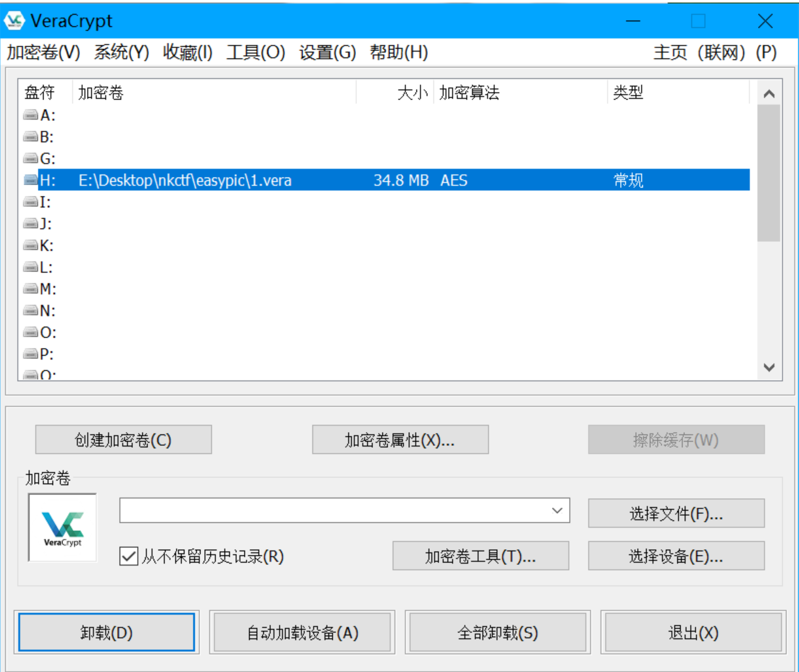Click scroll up arrow of drive list
The height and width of the screenshot is (672, 799).
click(x=769, y=94)
